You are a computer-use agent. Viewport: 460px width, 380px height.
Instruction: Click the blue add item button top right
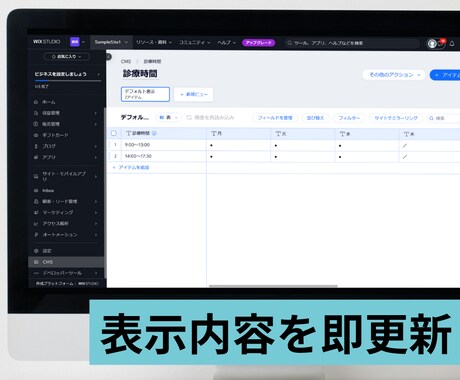click(x=445, y=75)
